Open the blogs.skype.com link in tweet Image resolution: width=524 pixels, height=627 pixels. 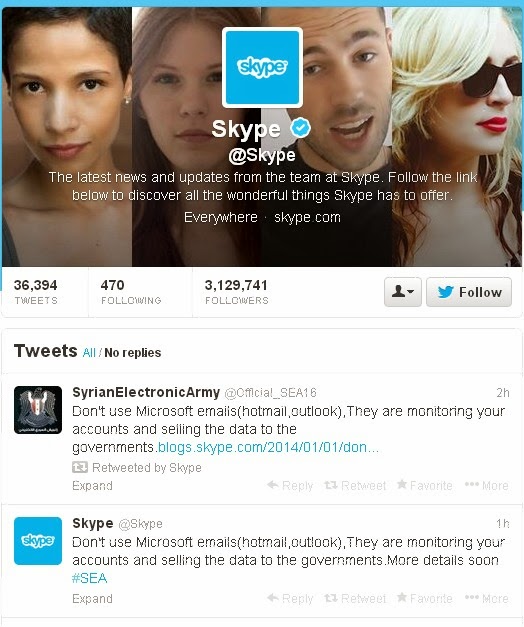pos(268,447)
